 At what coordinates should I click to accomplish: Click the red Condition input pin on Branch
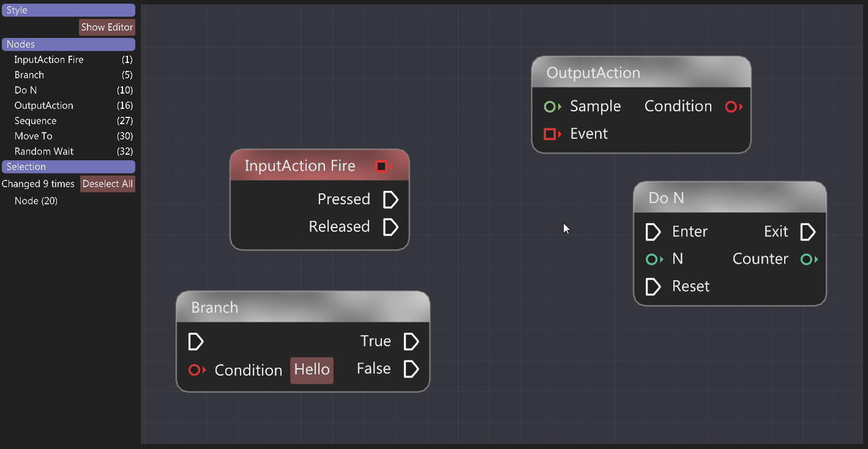coord(197,370)
